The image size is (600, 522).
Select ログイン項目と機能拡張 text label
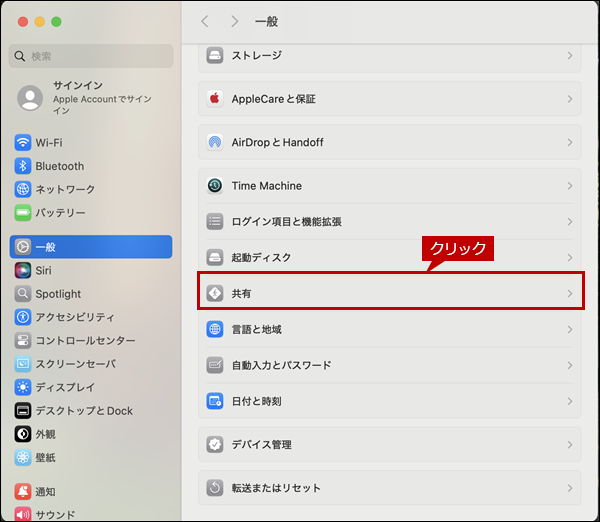pyautogui.click(x=286, y=222)
